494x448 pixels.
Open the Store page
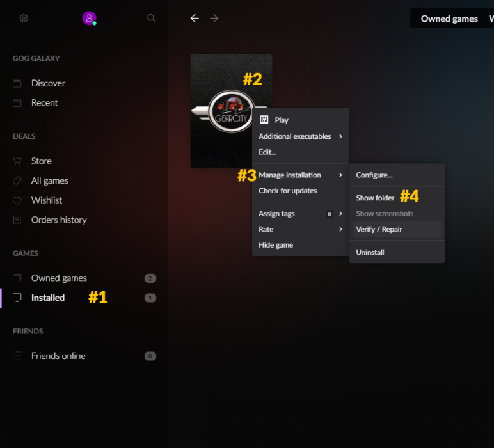tap(41, 161)
